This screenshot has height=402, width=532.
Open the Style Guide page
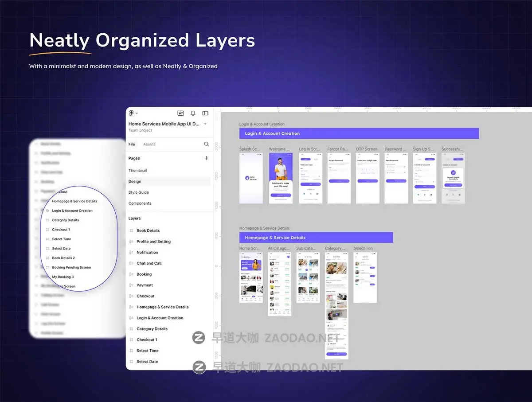(x=139, y=192)
